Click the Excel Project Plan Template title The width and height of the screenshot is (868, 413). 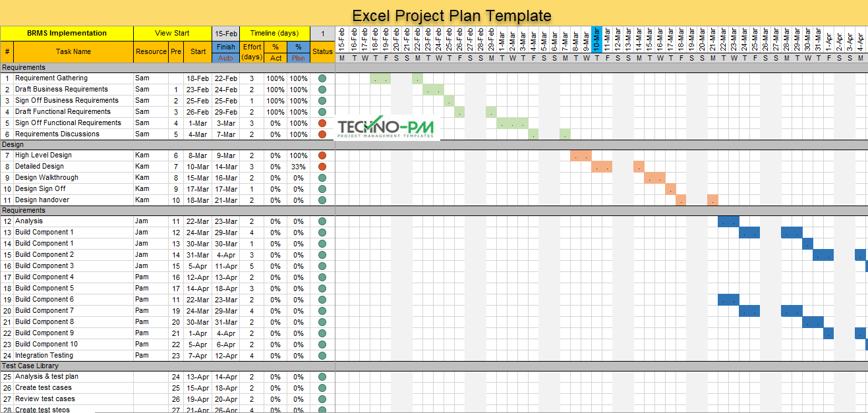pyautogui.click(x=451, y=15)
